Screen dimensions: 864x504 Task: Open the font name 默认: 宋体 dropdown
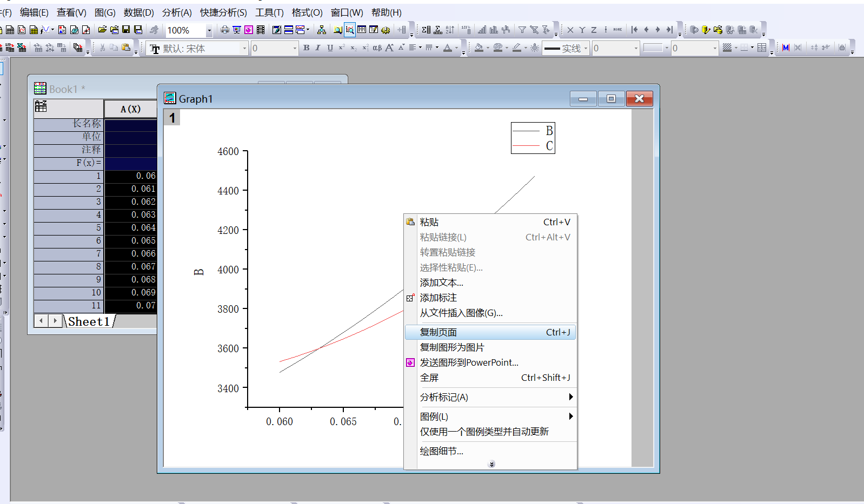point(244,48)
